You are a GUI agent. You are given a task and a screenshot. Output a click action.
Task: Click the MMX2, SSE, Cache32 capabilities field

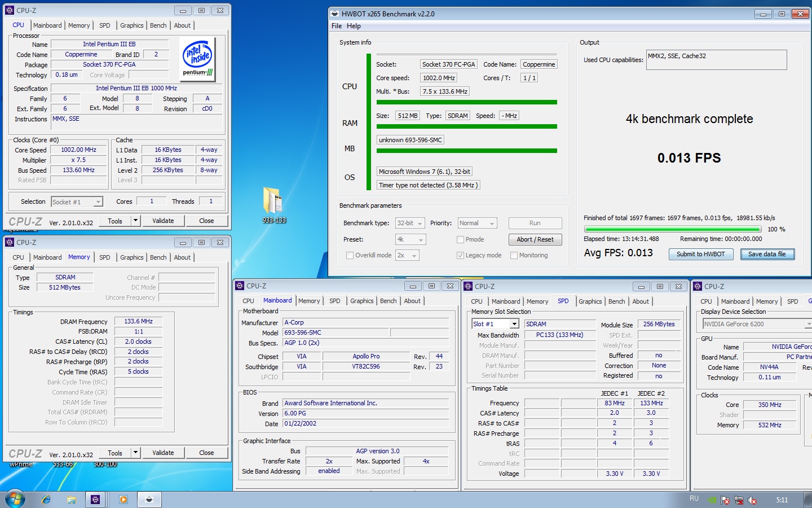click(x=716, y=60)
